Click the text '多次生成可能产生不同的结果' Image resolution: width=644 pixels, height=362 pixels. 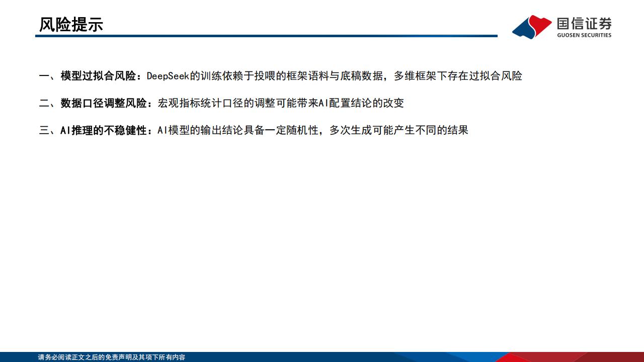(399, 130)
